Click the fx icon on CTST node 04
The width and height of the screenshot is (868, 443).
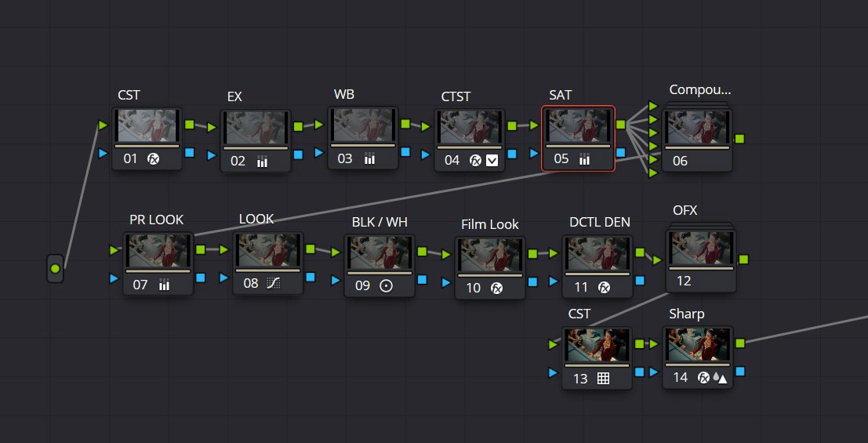(x=475, y=161)
